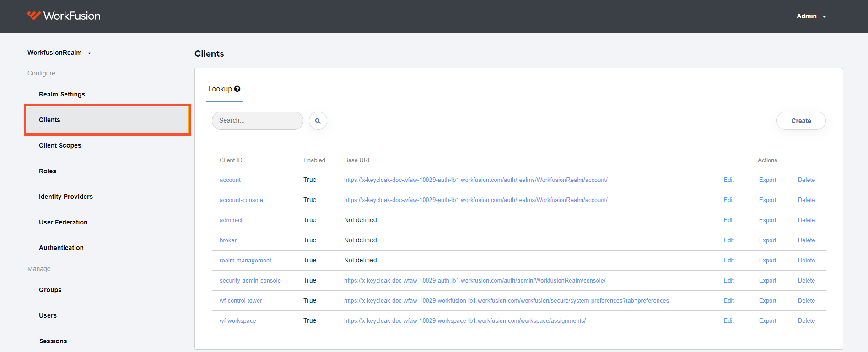Click the Enabled column header
The image size is (868, 352).
(314, 160)
